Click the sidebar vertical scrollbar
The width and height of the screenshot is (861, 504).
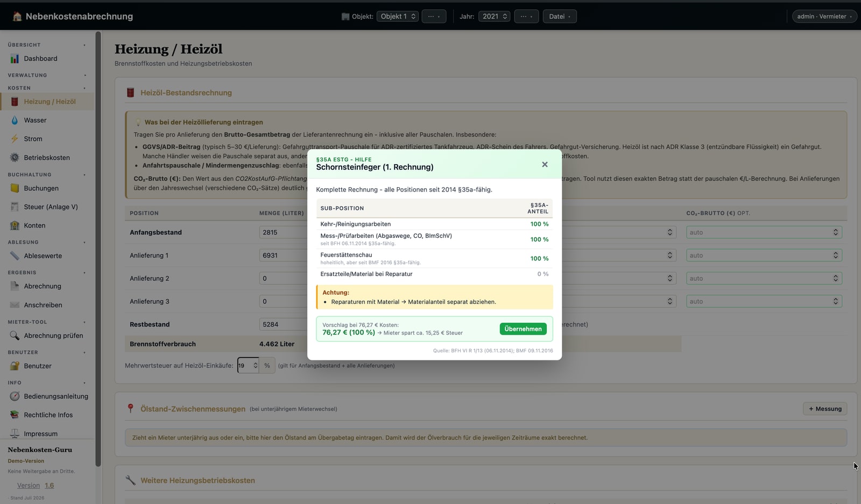(x=98, y=249)
